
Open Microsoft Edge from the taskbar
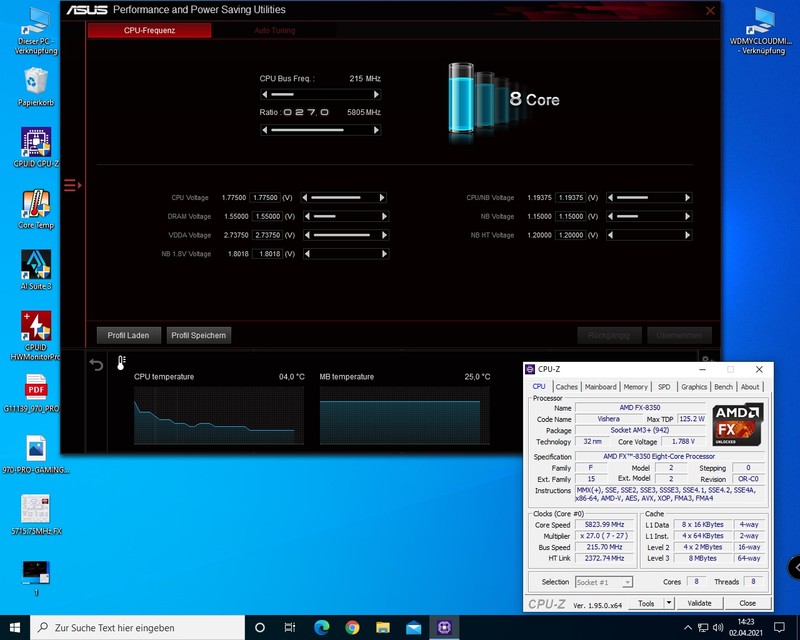click(x=321, y=628)
